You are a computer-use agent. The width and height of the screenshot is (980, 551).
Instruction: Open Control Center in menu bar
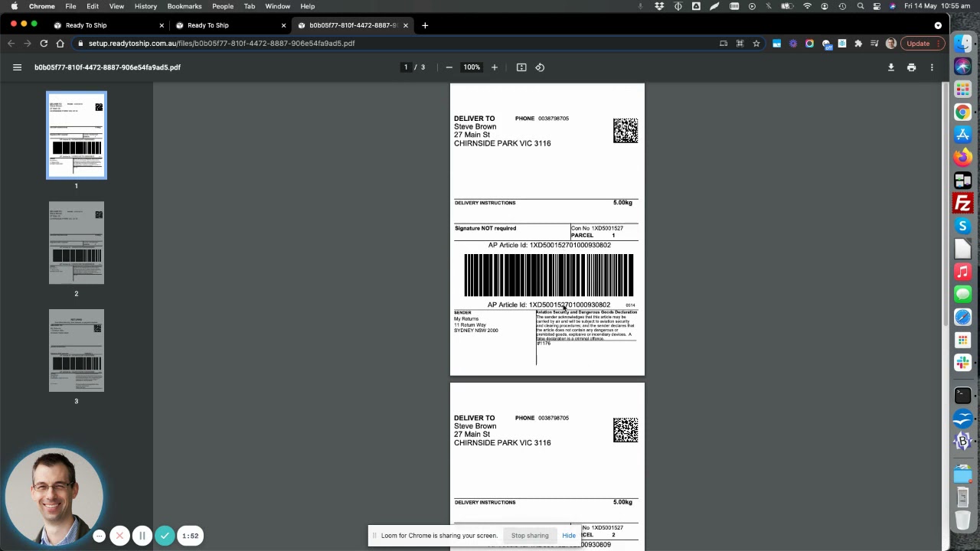click(x=877, y=6)
